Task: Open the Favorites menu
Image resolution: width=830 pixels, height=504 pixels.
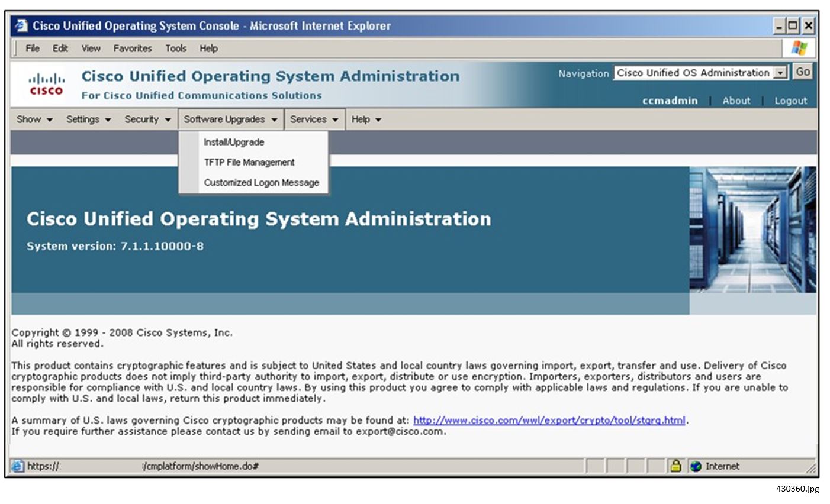Action: pos(133,49)
